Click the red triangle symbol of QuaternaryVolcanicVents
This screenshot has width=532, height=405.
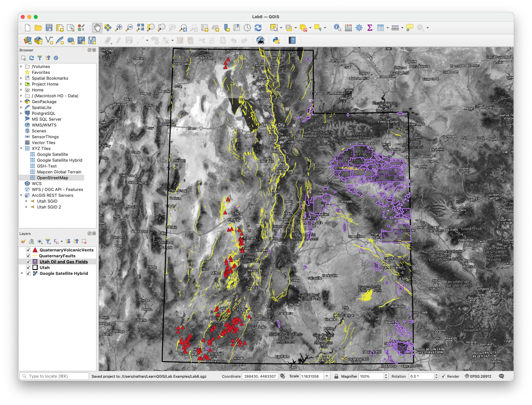pos(35,250)
